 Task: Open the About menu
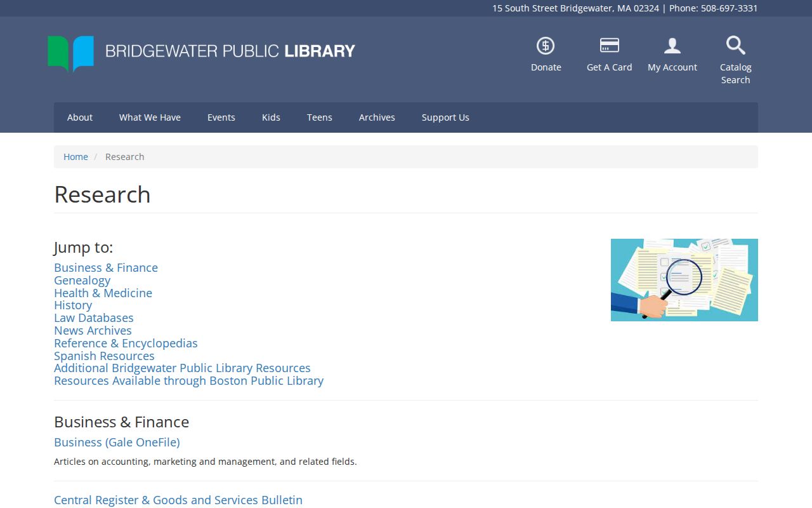(x=80, y=117)
